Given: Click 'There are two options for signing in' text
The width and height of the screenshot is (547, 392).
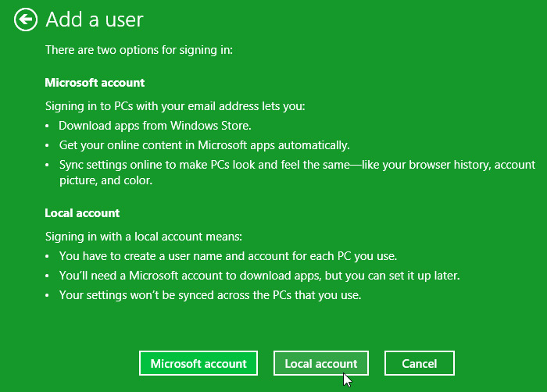Looking at the screenshot, I should [139, 50].
